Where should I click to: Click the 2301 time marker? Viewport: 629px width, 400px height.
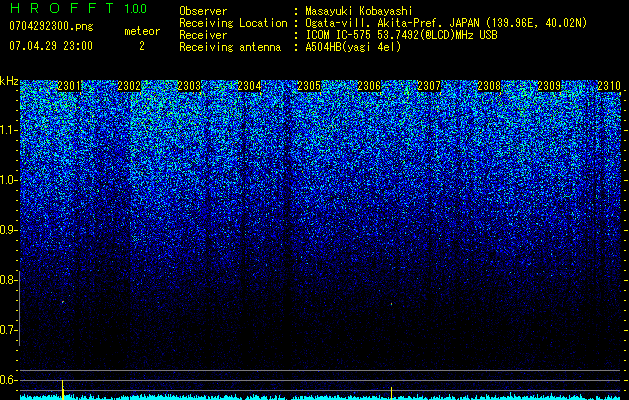(x=69, y=86)
